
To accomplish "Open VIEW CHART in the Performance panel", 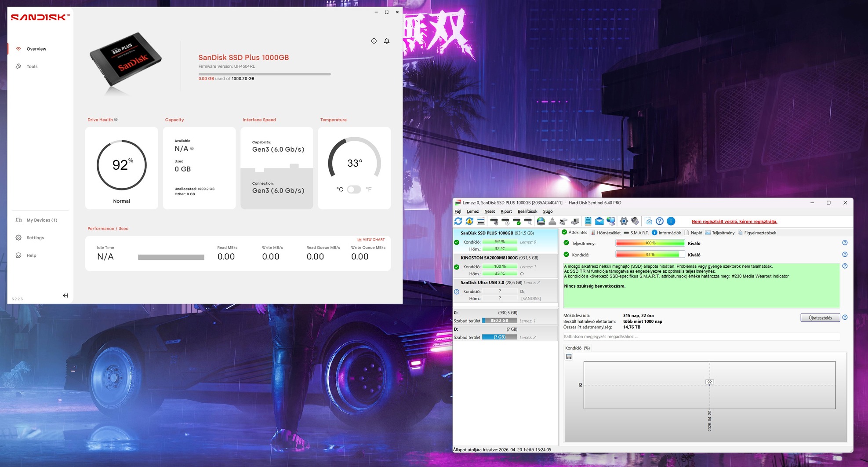I will coord(371,240).
